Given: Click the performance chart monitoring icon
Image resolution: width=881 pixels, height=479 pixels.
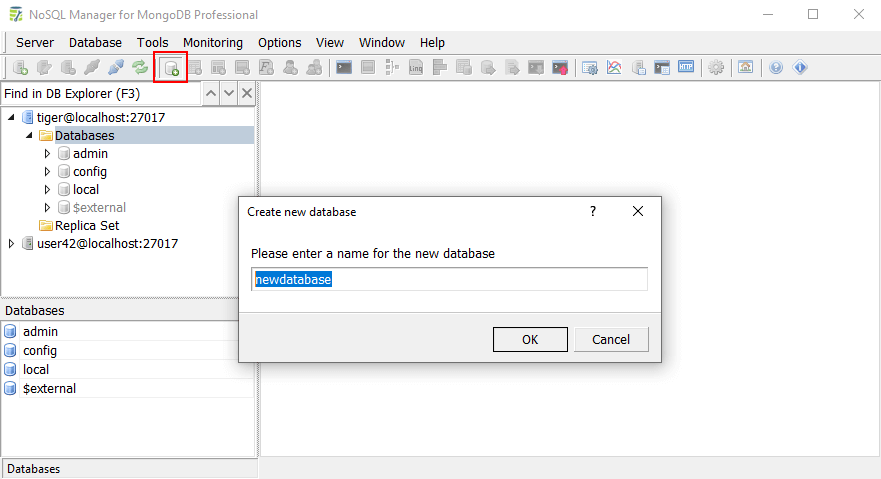Looking at the screenshot, I should tap(614, 68).
